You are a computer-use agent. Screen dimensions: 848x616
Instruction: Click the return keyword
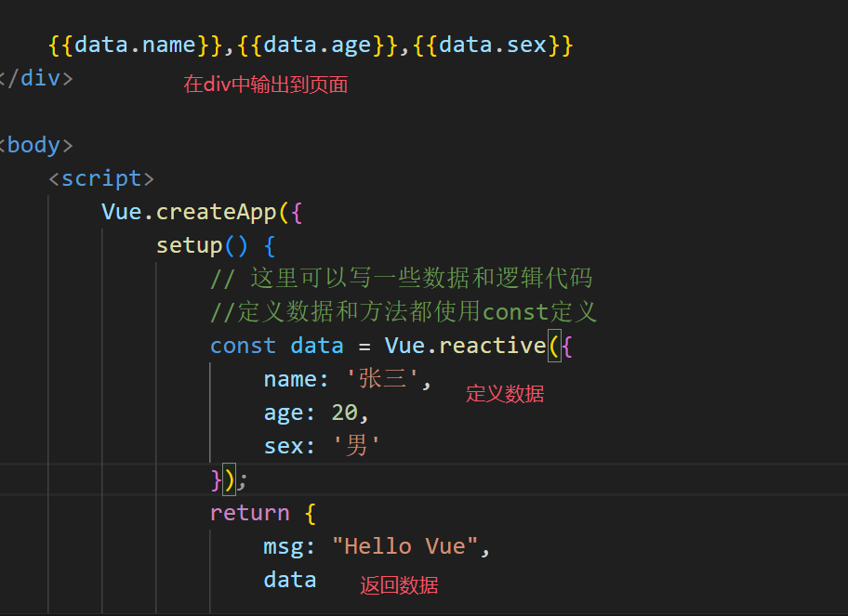250,513
